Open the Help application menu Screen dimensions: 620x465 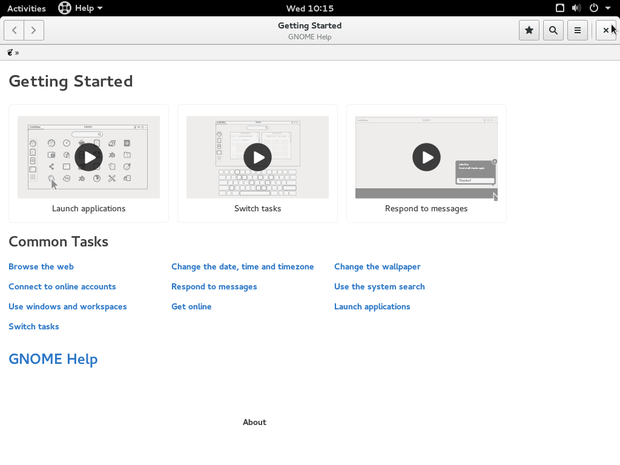(x=81, y=8)
